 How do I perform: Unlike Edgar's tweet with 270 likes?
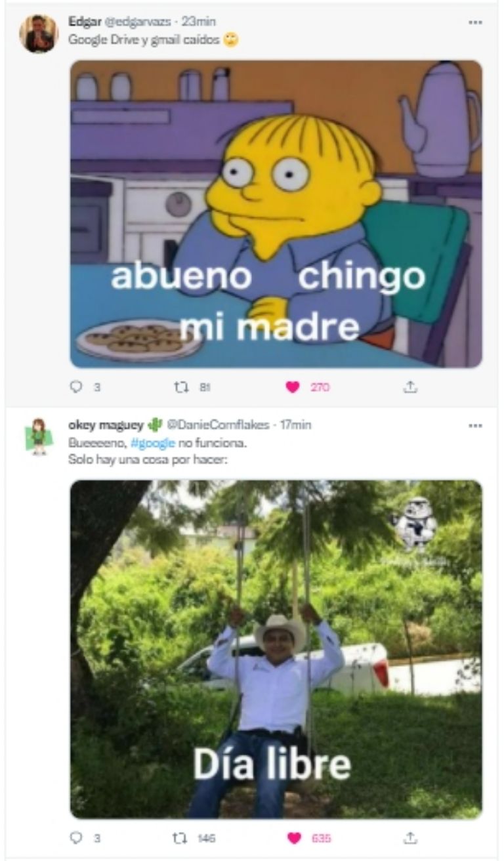tap(293, 387)
